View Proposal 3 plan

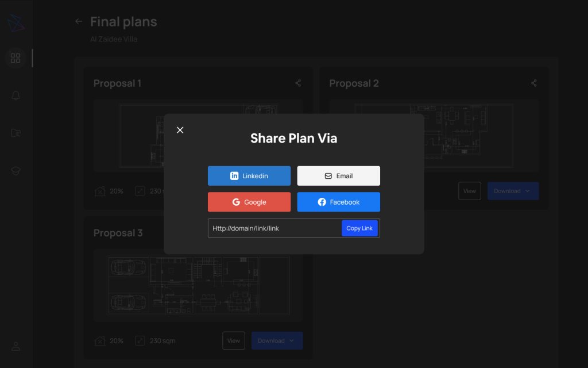point(233,340)
